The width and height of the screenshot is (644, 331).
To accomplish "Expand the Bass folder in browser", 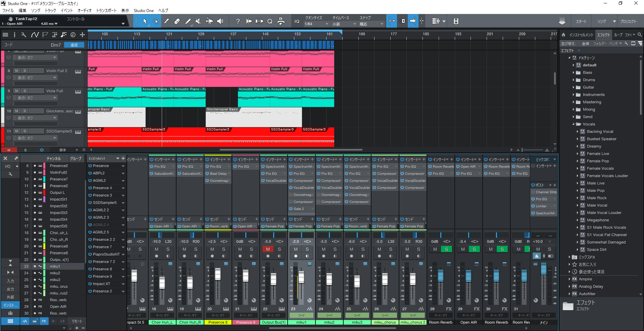I will (x=573, y=72).
